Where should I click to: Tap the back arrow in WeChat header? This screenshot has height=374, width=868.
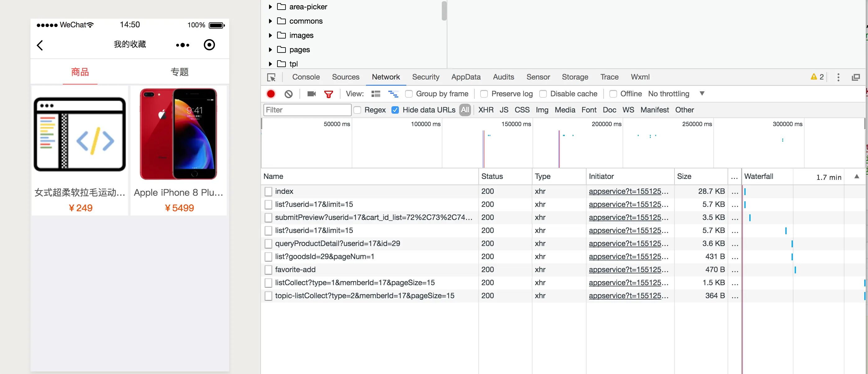click(40, 45)
